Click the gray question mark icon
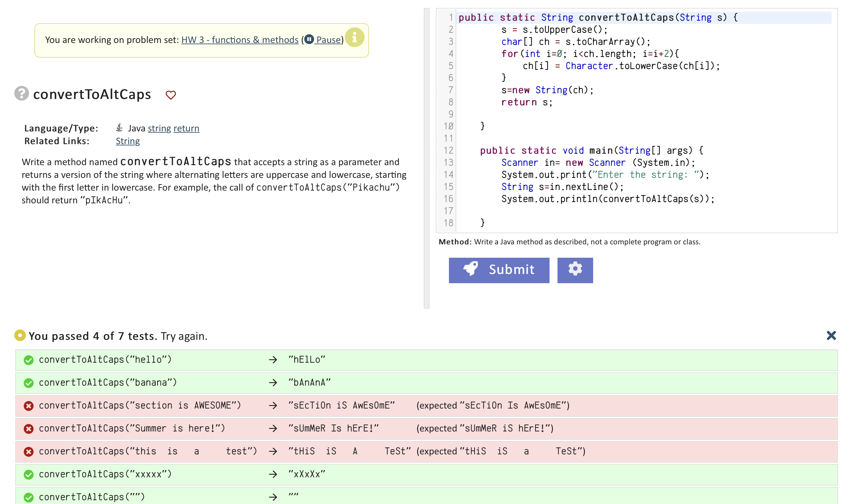Viewport: 845px width, 504px height. click(21, 94)
